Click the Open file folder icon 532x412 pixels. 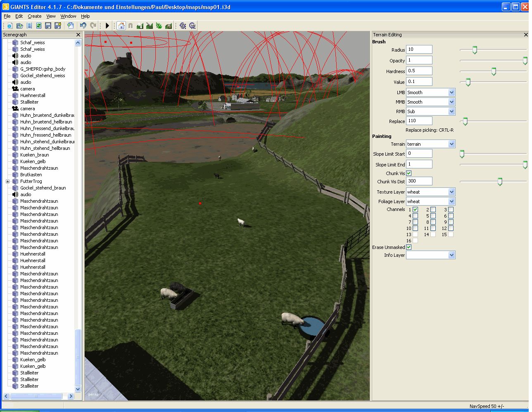click(x=19, y=26)
